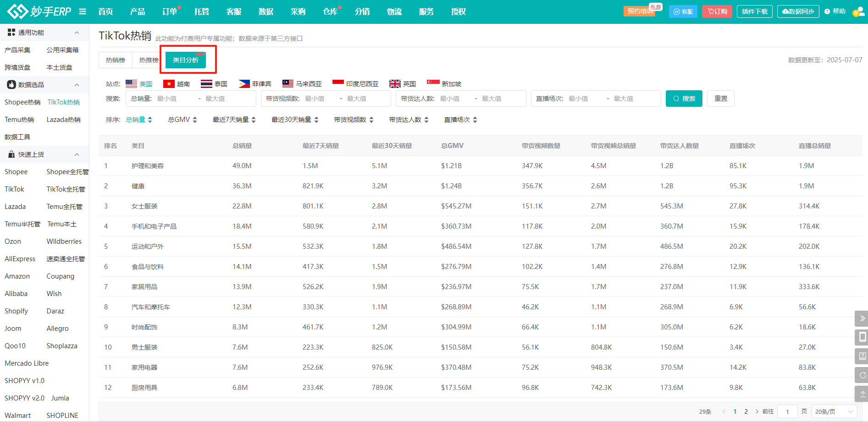Open Lazada热销 in sidebar

64,120
